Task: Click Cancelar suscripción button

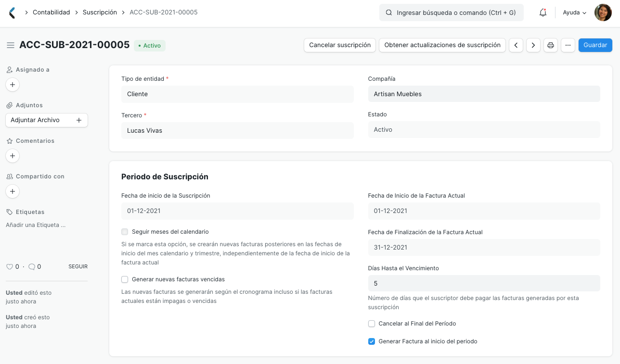Action: (x=340, y=45)
